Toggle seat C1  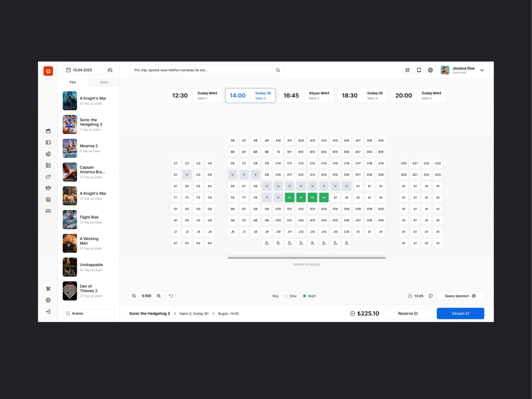(176, 163)
